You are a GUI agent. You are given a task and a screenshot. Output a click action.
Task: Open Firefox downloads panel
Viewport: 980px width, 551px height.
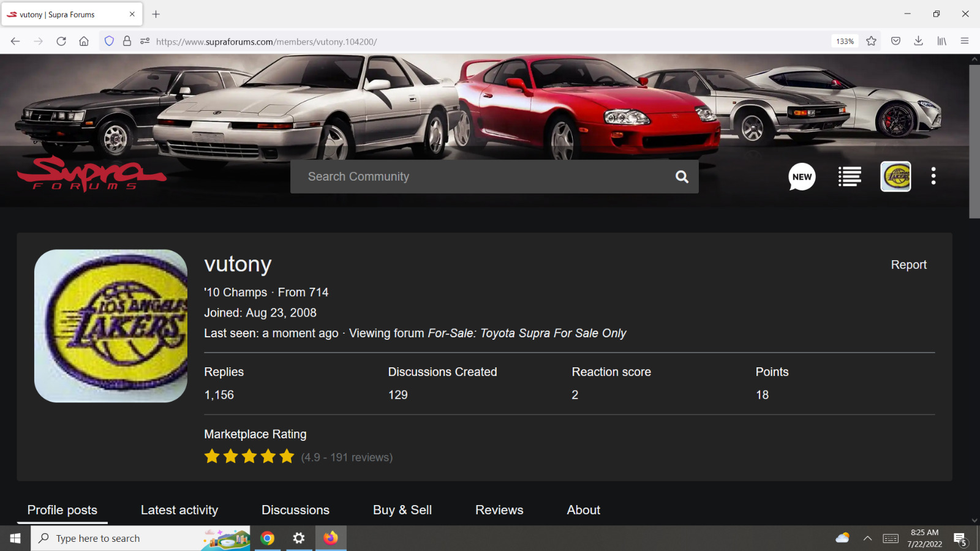coord(918,41)
